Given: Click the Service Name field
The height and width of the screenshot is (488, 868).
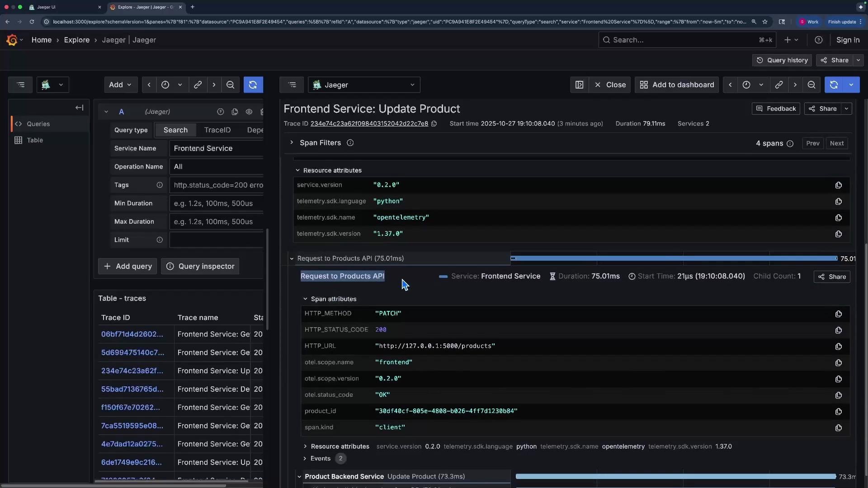Looking at the screenshot, I should click(216, 149).
